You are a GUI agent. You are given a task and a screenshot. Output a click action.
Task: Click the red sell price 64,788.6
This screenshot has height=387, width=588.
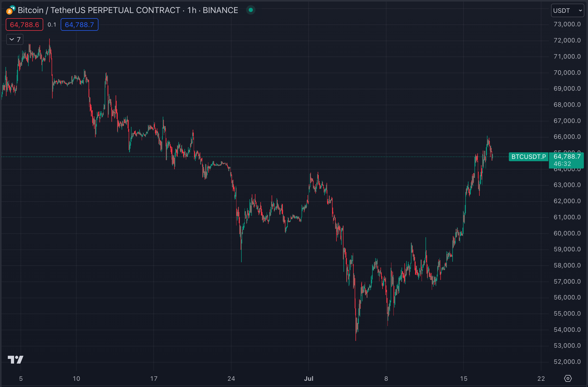tap(24, 25)
